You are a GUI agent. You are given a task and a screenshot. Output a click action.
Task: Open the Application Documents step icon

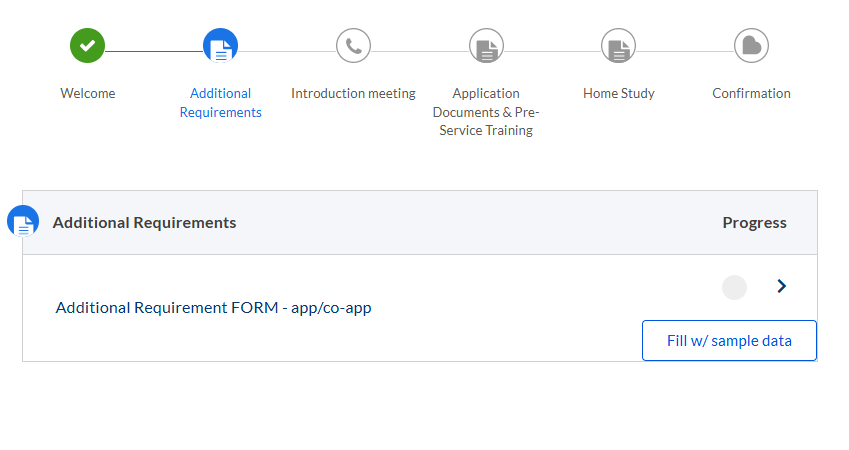(486, 45)
